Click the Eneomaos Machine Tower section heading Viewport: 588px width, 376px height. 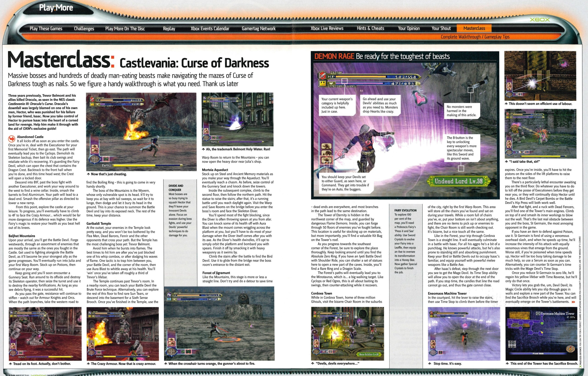(447, 293)
